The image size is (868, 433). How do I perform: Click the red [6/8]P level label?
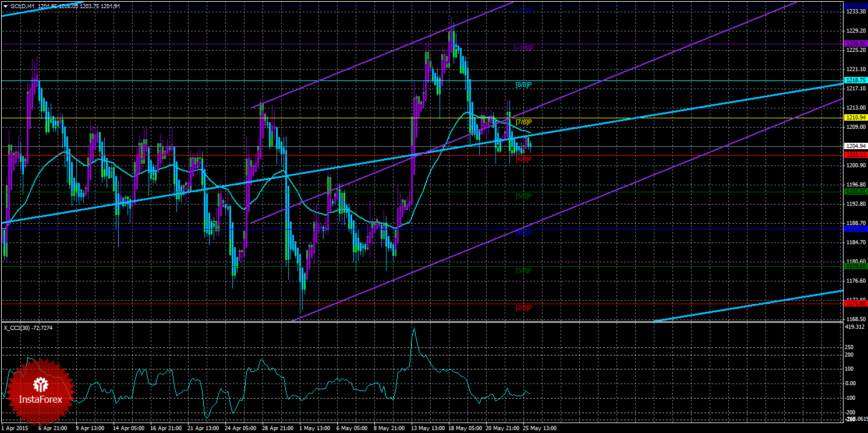[x=524, y=159]
